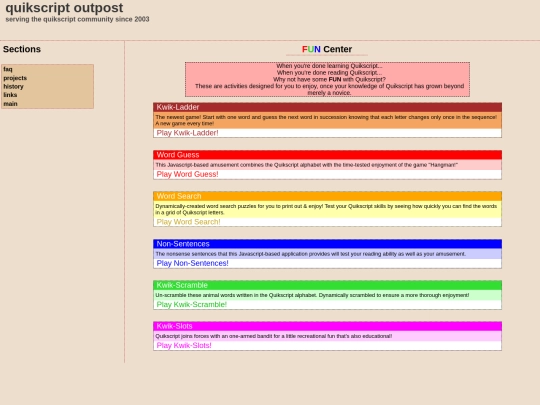Click the newest game Kwik-Ladder description
This screenshot has height=405, width=540.
326,120
